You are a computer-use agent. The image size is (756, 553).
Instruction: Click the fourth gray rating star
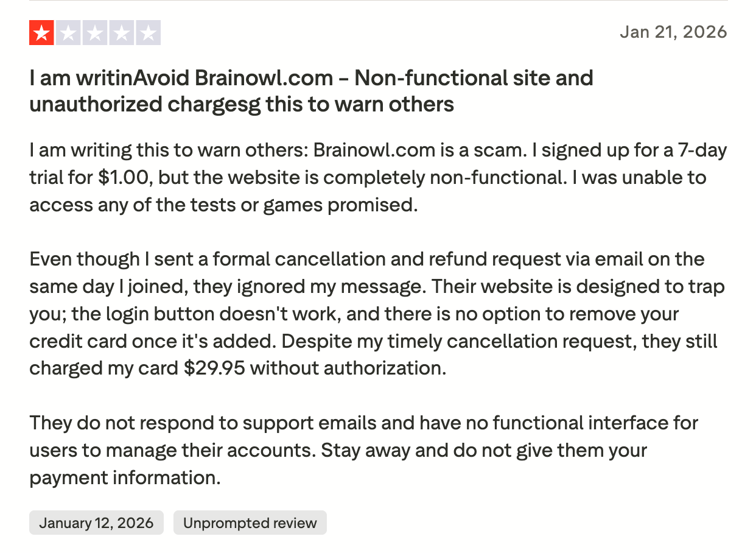click(122, 33)
